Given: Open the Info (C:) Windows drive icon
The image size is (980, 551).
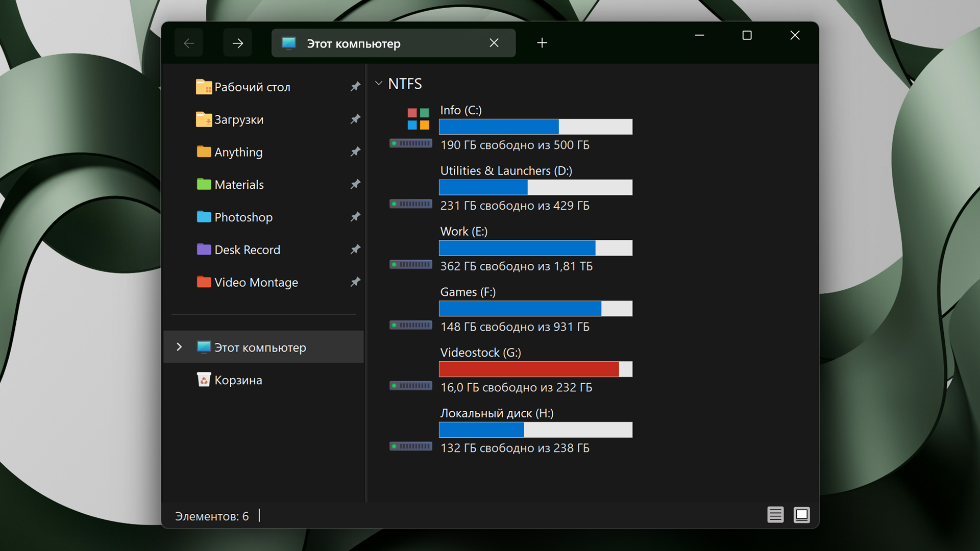Looking at the screenshot, I should coord(418,119).
